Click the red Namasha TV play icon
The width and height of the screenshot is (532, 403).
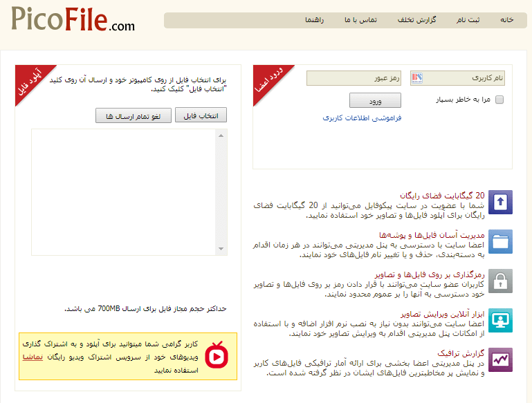coord(217,355)
